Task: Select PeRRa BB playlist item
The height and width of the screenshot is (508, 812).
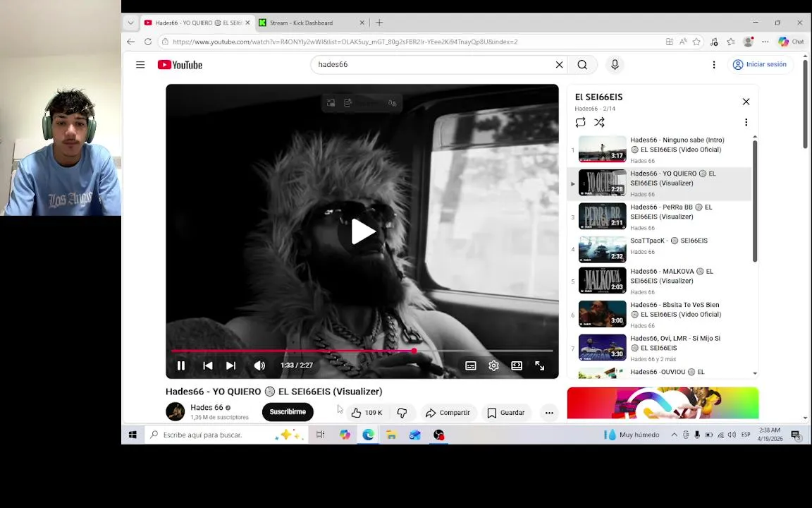Action: tap(659, 217)
